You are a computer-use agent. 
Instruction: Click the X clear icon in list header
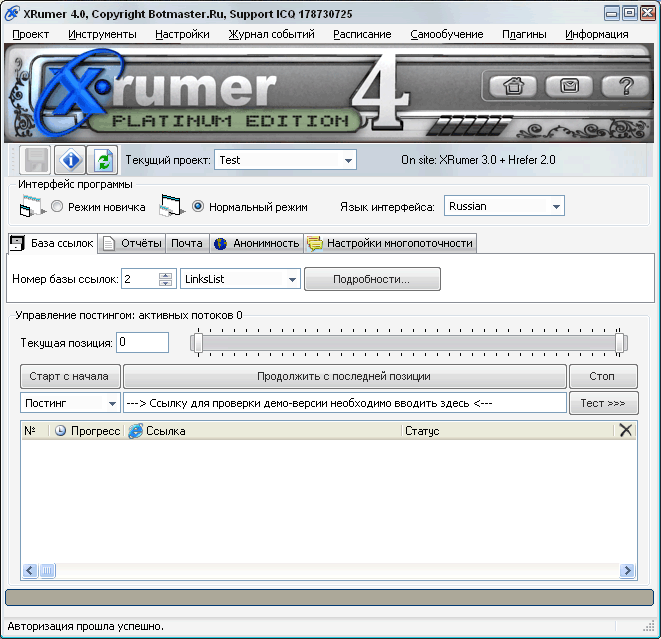626,430
